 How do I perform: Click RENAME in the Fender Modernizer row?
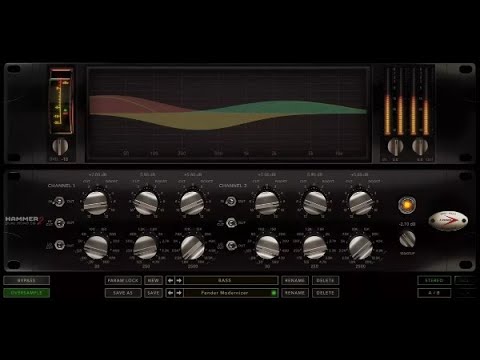pos(295,293)
